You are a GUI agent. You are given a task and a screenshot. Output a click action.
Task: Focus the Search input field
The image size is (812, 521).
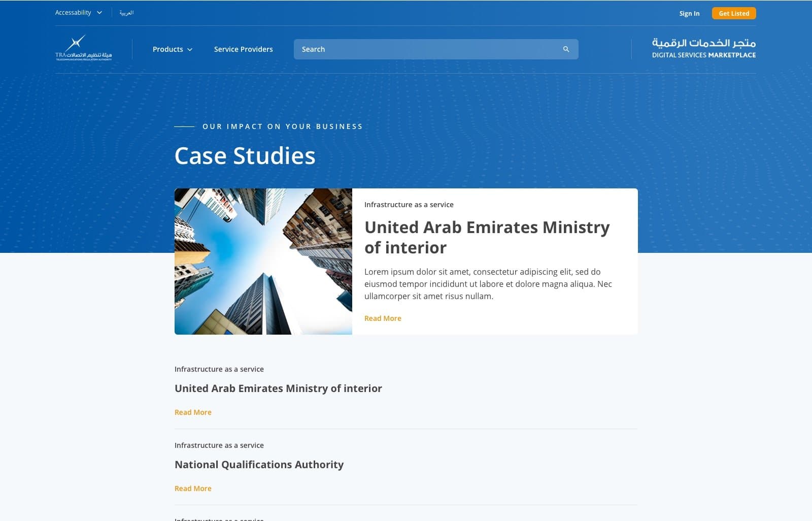click(x=436, y=49)
